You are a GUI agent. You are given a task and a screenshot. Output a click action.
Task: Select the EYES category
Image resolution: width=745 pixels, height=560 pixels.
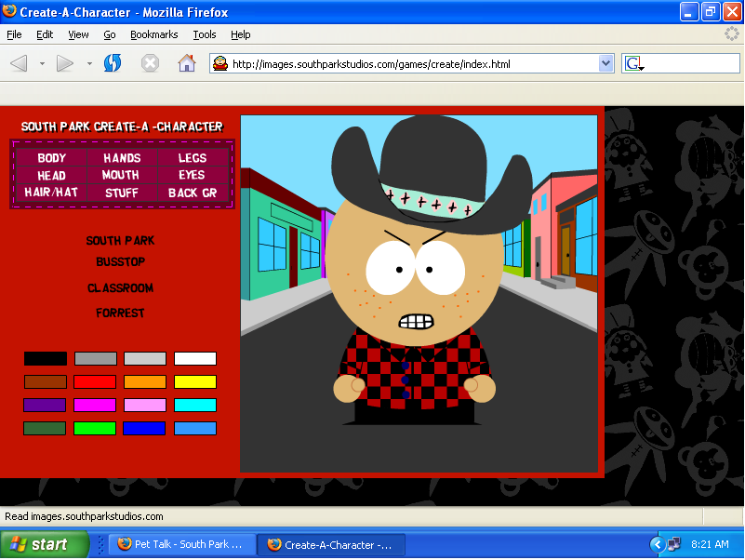click(192, 175)
